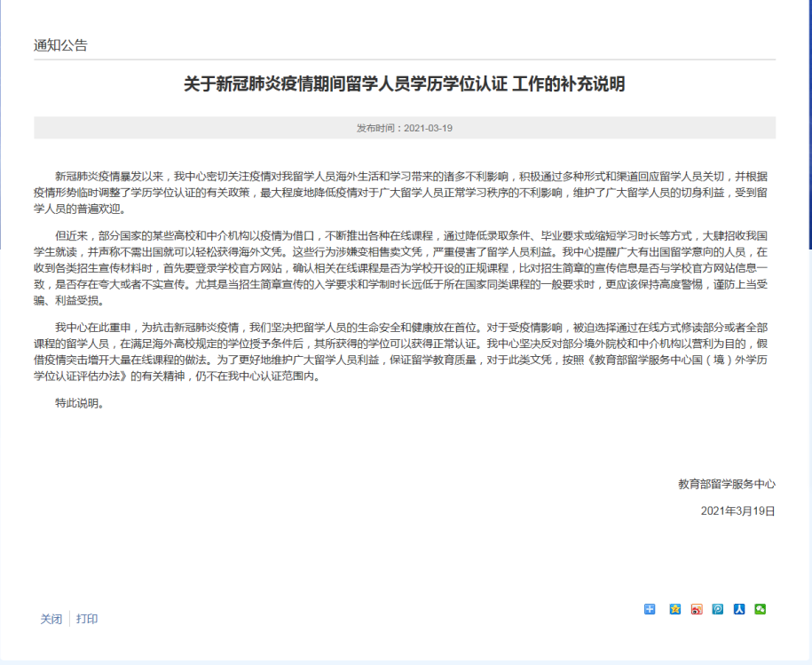Viewport: 812px width, 665px height.
Task: Click the paragraph starting 但近来，部分国家
Action: (x=401, y=268)
